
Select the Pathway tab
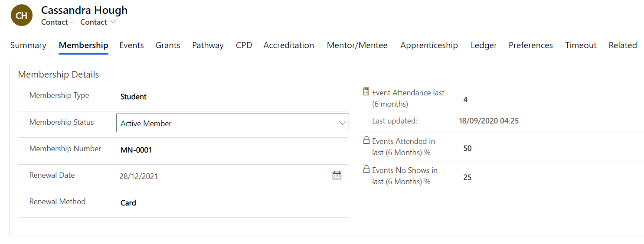208,45
